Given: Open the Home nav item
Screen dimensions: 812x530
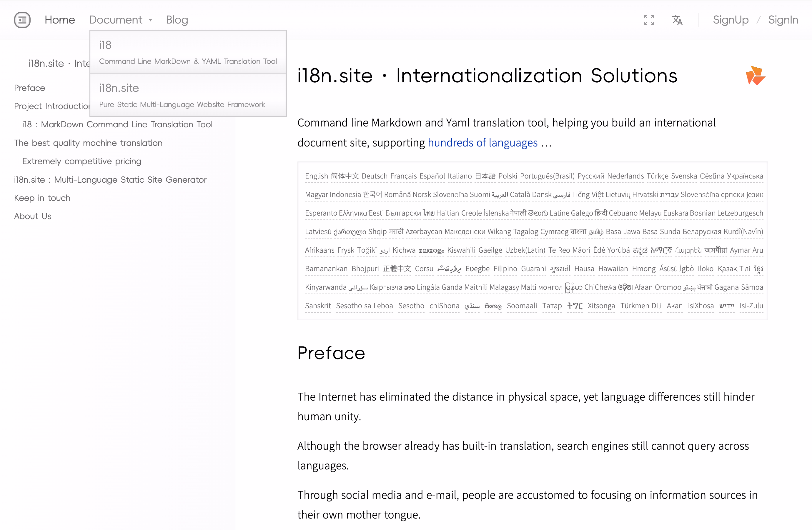Looking at the screenshot, I should (x=60, y=20).
